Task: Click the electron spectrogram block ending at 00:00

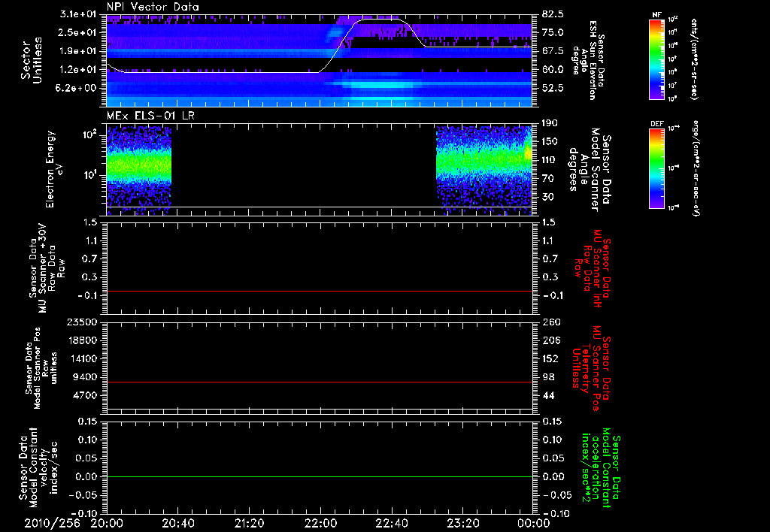Action: click(484, 169)
